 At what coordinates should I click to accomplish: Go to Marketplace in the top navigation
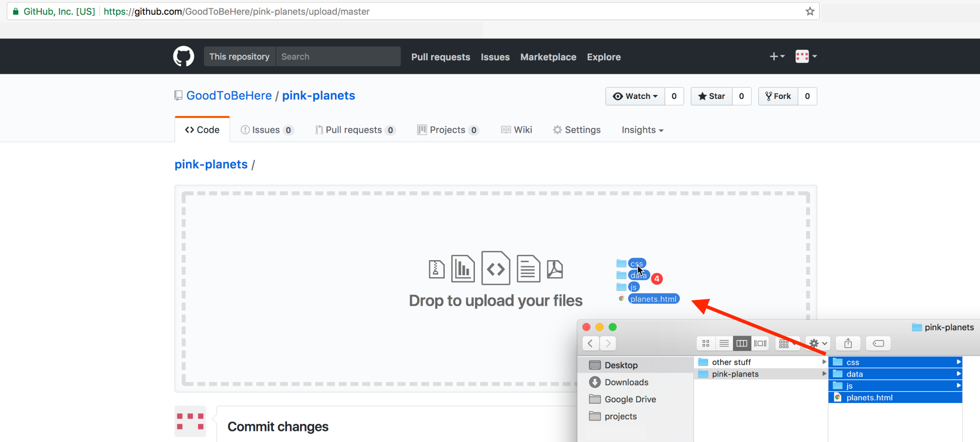pos(548,57)
